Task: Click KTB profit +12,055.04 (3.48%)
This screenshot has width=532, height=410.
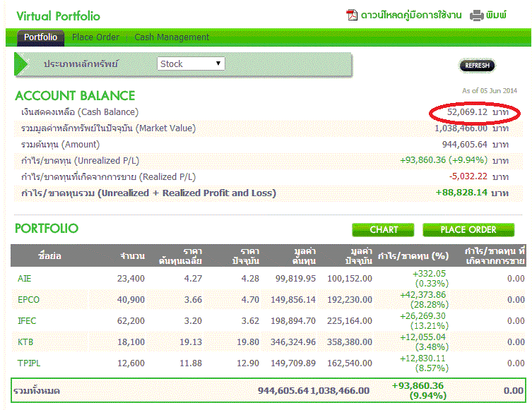Action: tap(424, 342)
